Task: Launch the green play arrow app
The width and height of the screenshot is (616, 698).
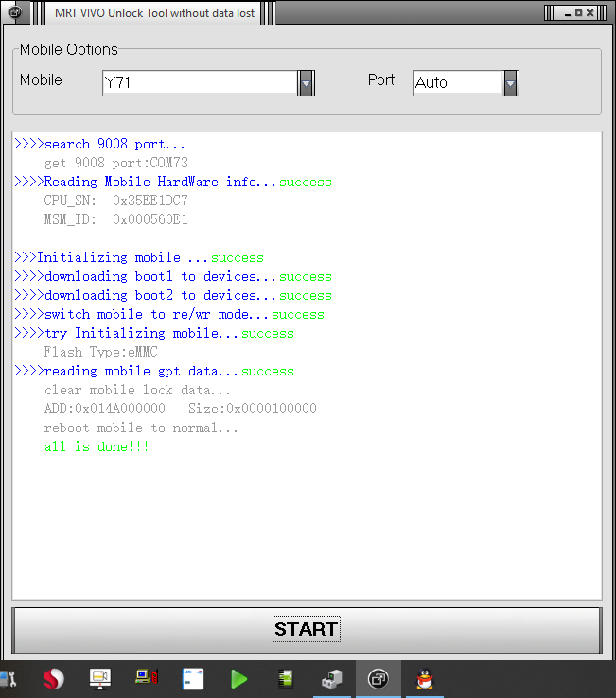Action: pos(239,679)
